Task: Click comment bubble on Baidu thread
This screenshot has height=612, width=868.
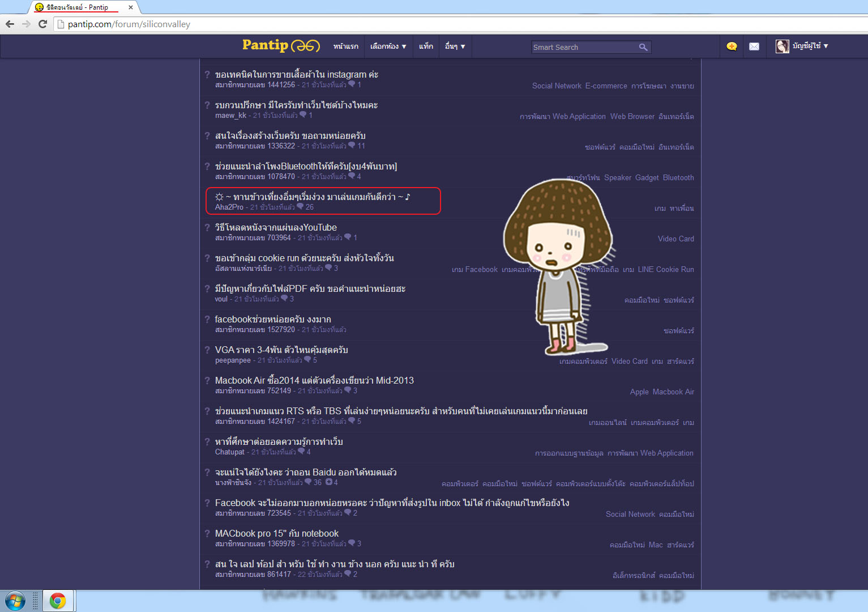Action: click(x=308, y=482)
